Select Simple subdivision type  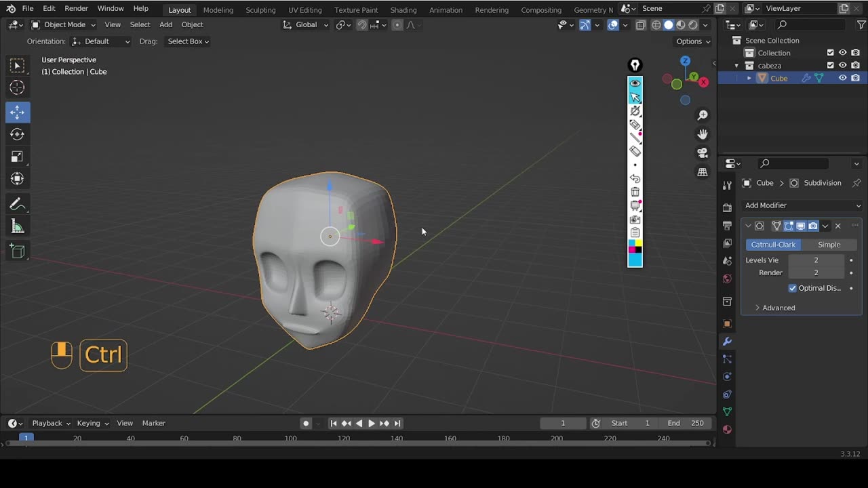(829, 245)
